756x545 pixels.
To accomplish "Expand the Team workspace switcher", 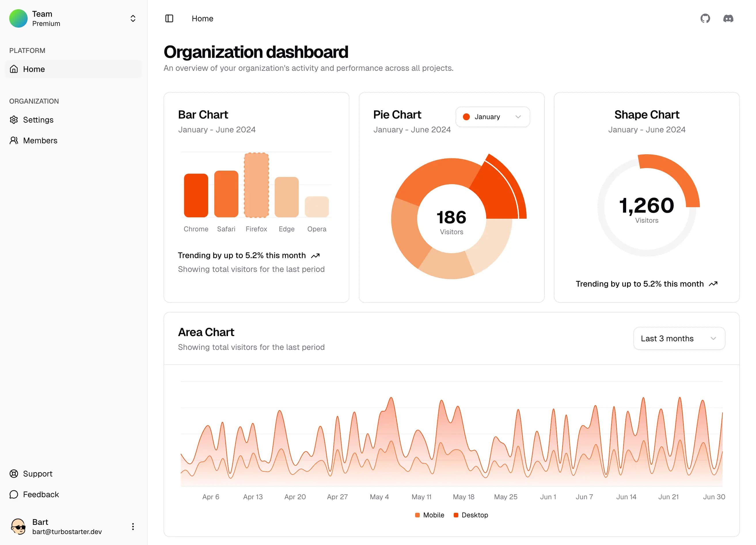I will [133, 18].
